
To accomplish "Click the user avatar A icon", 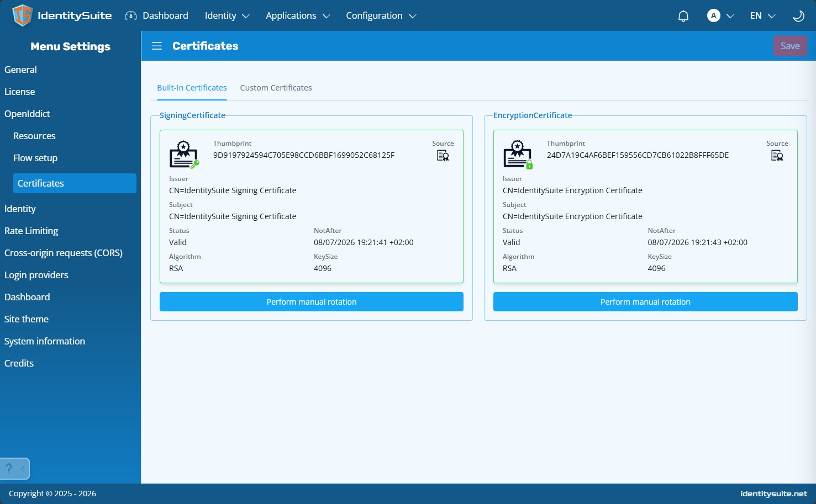I will click(714, 15).
